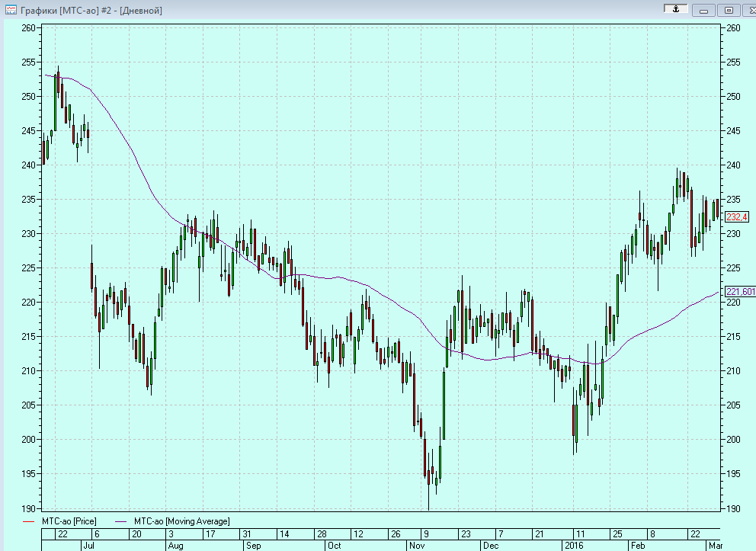756x551 pixels.
Task: Click date label 7 above Dec
Action: pyautogui.click(x=501, y=534)
